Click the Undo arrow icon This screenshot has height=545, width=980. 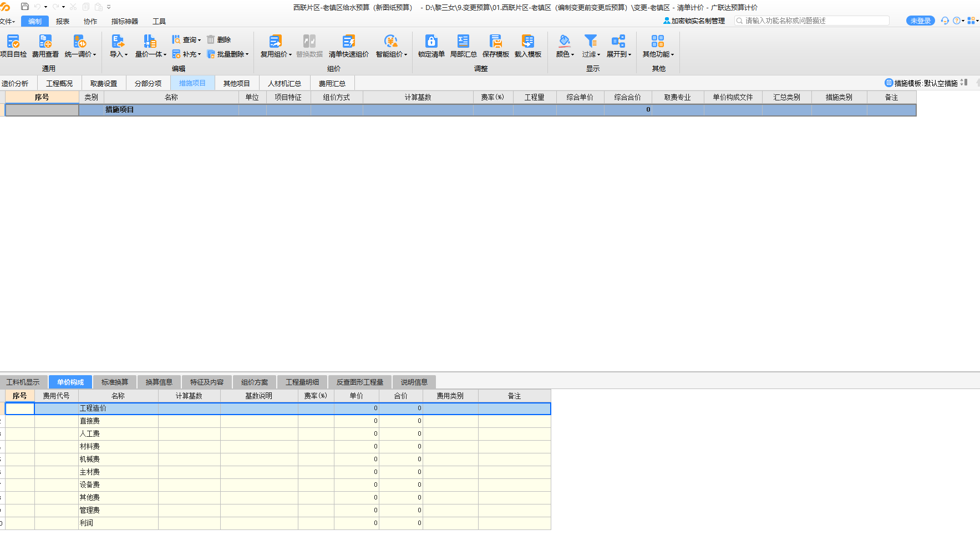(x=37, y=7)
